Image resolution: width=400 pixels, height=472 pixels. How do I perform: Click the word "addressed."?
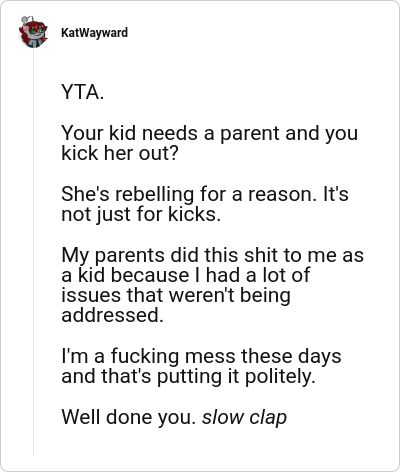click(112, 315)
